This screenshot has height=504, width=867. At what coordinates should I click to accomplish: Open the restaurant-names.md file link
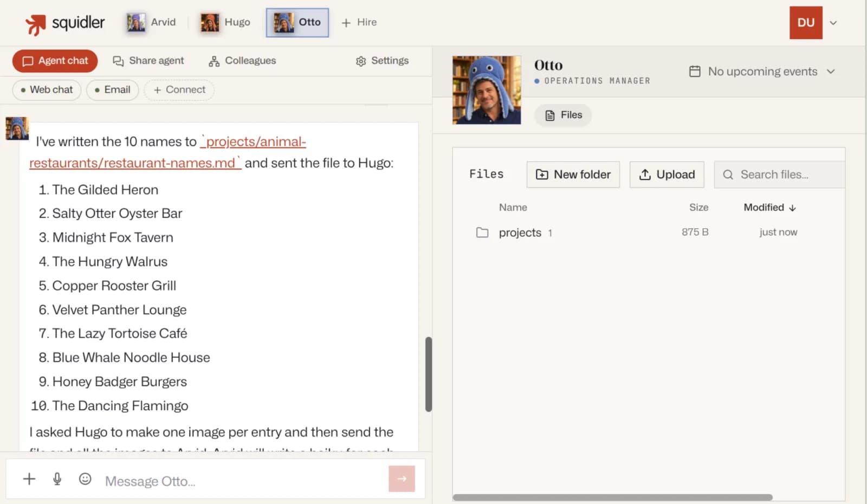pyautogui.click(x=168, y=152)
